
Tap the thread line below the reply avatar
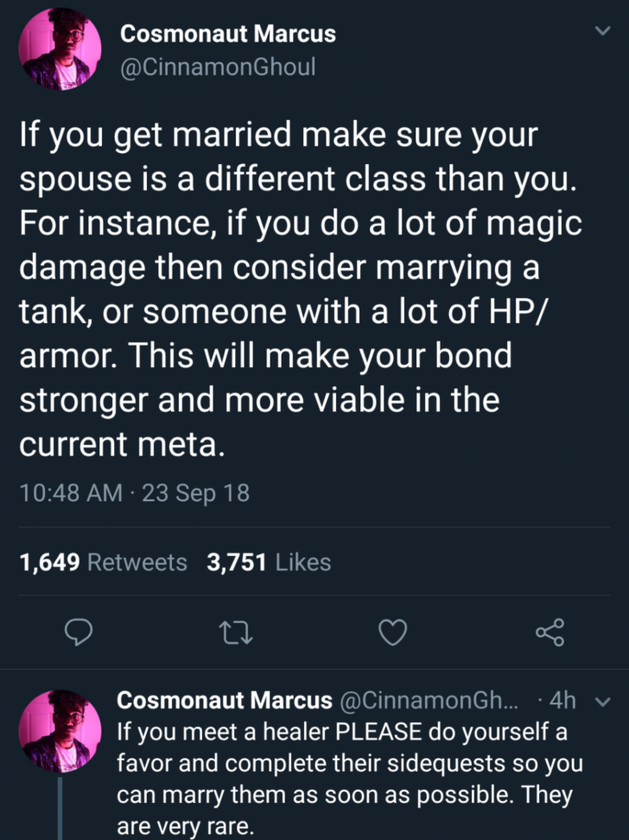point(60,808)
